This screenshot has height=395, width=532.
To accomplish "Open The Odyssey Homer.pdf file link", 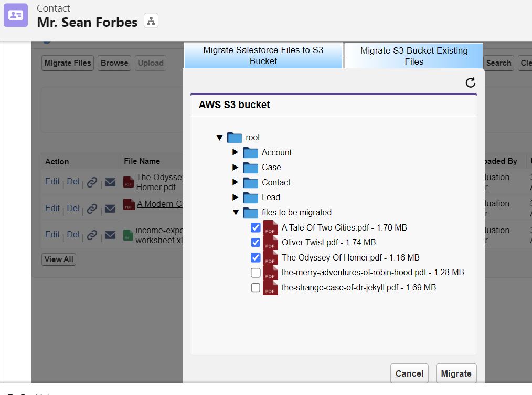I will click(159, 182).
